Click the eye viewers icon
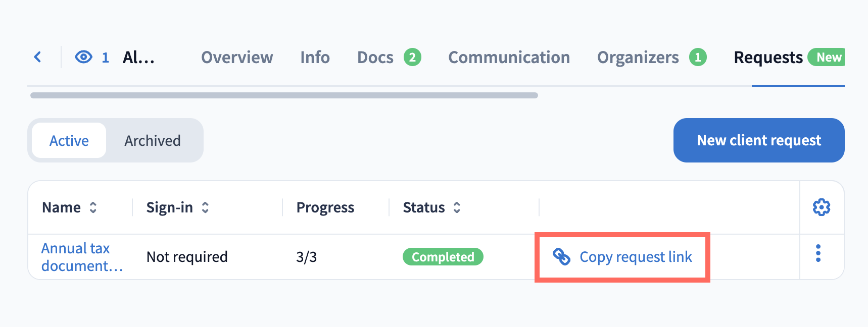 (83, 57)
